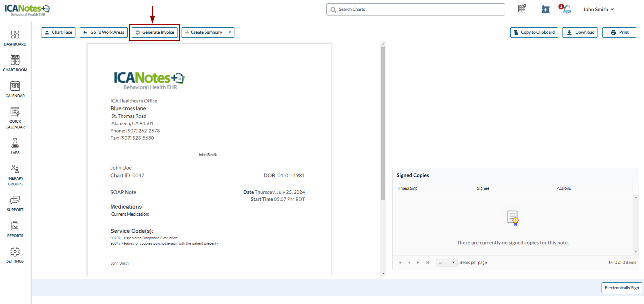The height and width of the screenshot is (304, 644).
Task: Focus the Search Charts field
Action: (416, 9)
